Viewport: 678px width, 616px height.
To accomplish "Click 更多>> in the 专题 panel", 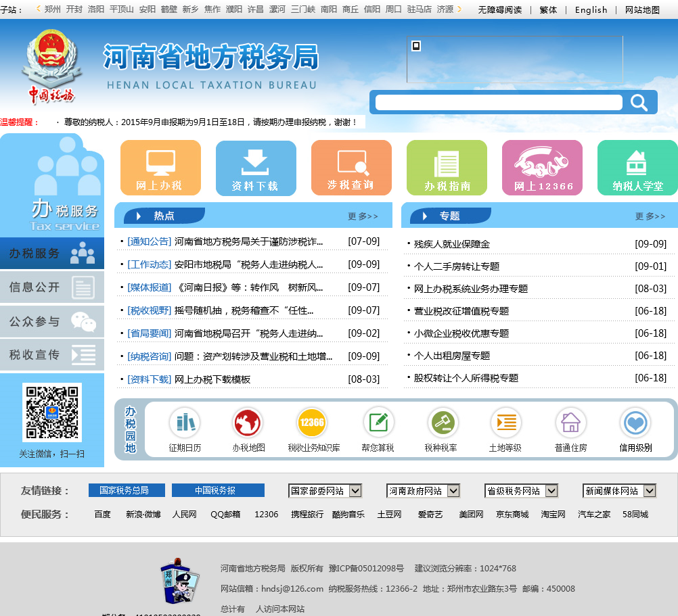I will click(650, 216).
